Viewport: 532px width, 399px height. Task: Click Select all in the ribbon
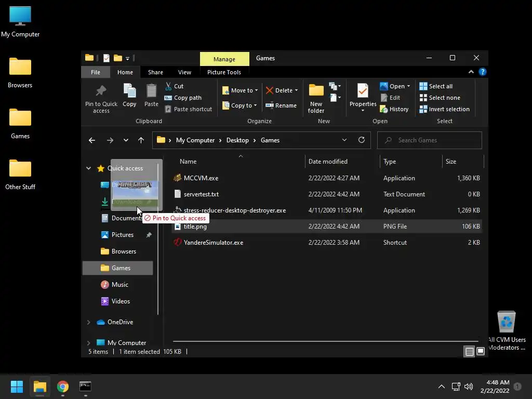pos(436,86)
